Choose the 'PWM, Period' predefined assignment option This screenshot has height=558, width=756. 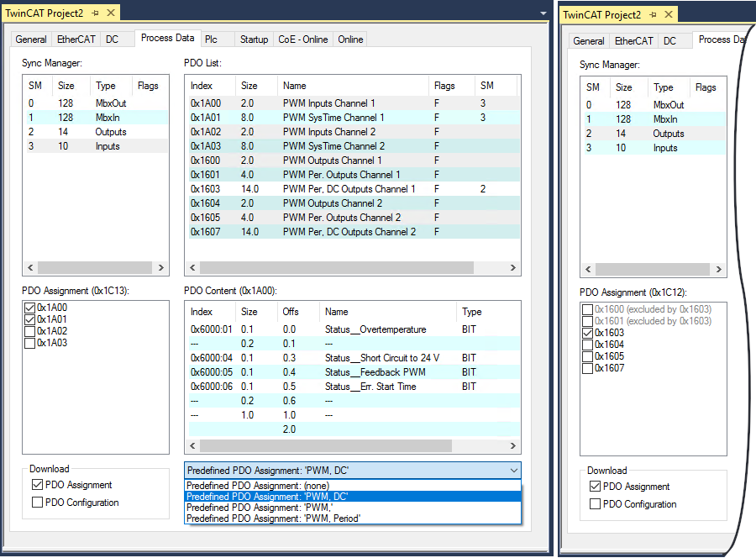coord(353,519)
